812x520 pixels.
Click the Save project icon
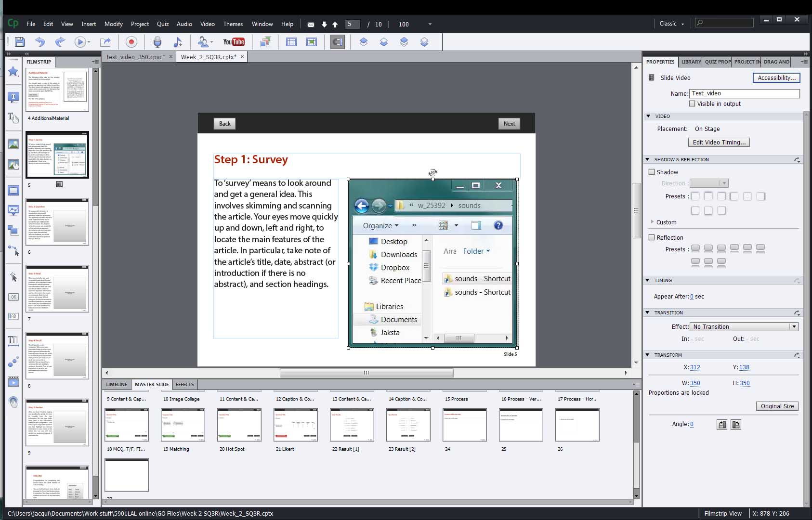20,42
